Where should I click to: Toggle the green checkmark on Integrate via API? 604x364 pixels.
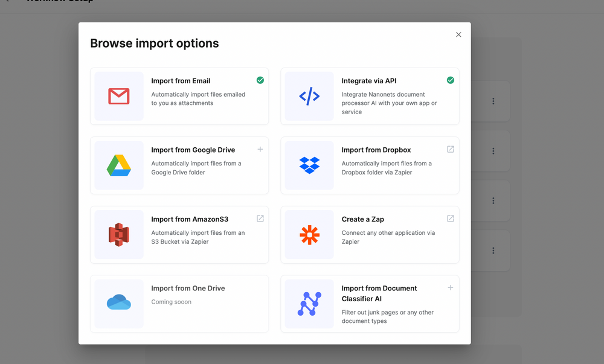[450, 80]
